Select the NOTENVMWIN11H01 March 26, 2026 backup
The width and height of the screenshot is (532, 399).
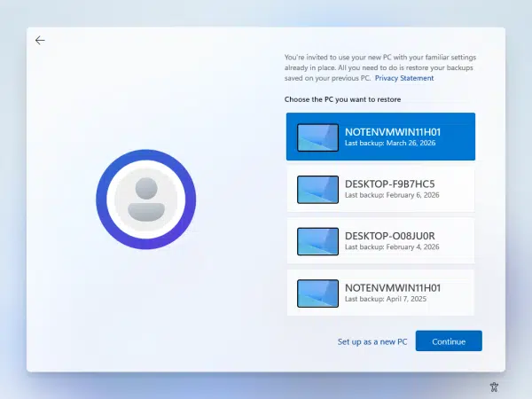[x=380, y=137]
